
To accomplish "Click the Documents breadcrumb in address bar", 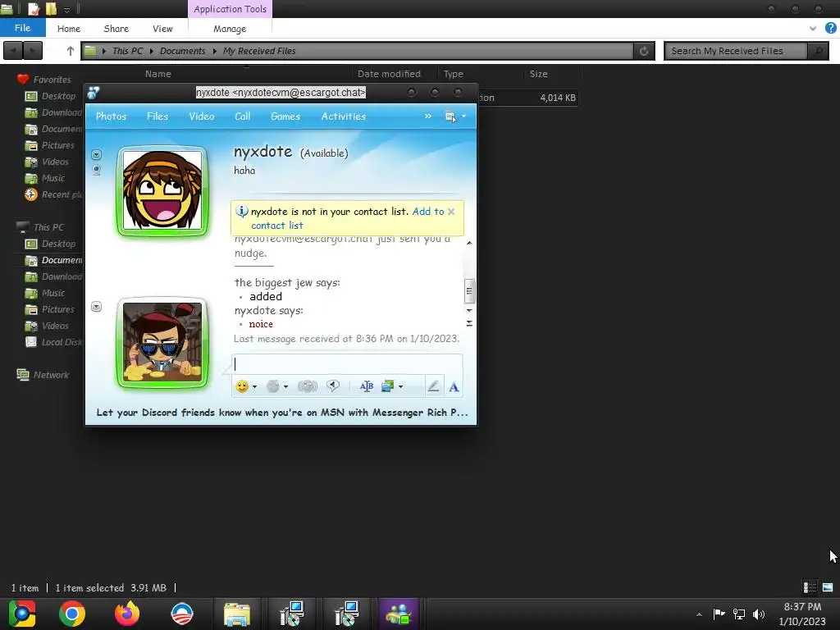I will point(182,51).
